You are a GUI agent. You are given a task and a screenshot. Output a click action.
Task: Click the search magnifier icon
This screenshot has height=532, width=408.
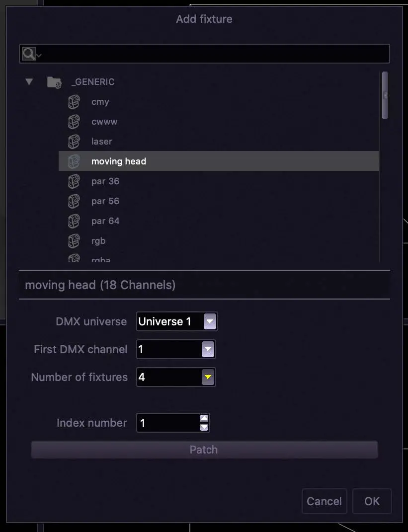(29, 54)
